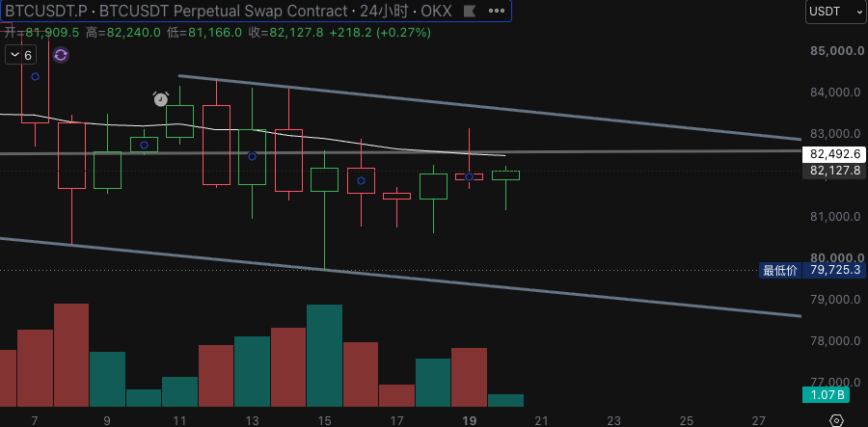Click the 81,000.0 price axis label
868x427 pixels.
837,216
